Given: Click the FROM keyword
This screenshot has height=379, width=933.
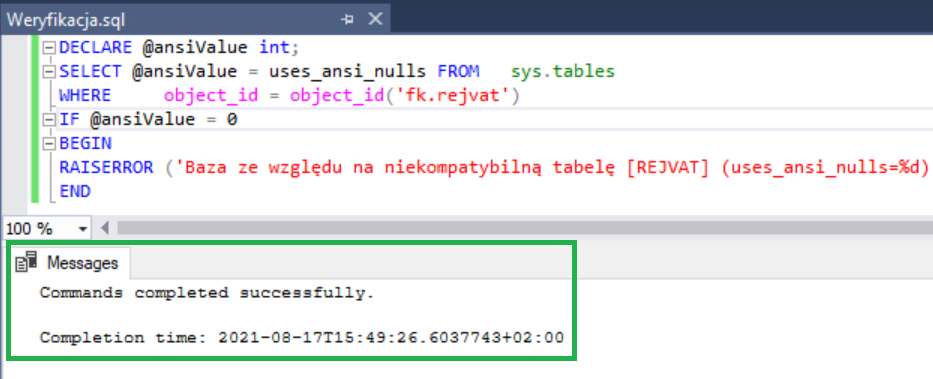Looking at the screenshot, I should [x=458, y=71].
